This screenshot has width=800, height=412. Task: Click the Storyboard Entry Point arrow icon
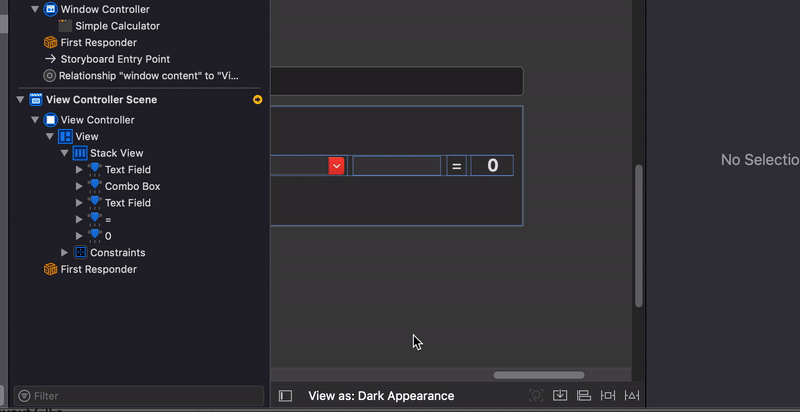point(50,59)
